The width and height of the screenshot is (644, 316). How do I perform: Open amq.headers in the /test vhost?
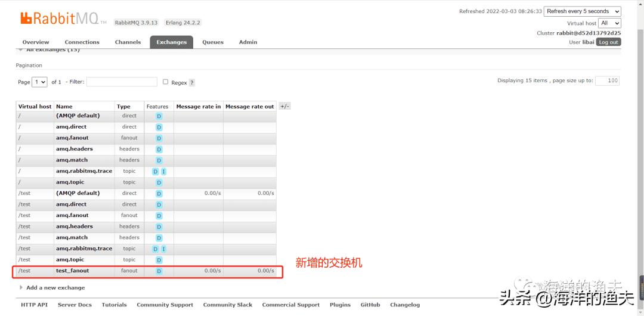[75, 227]
